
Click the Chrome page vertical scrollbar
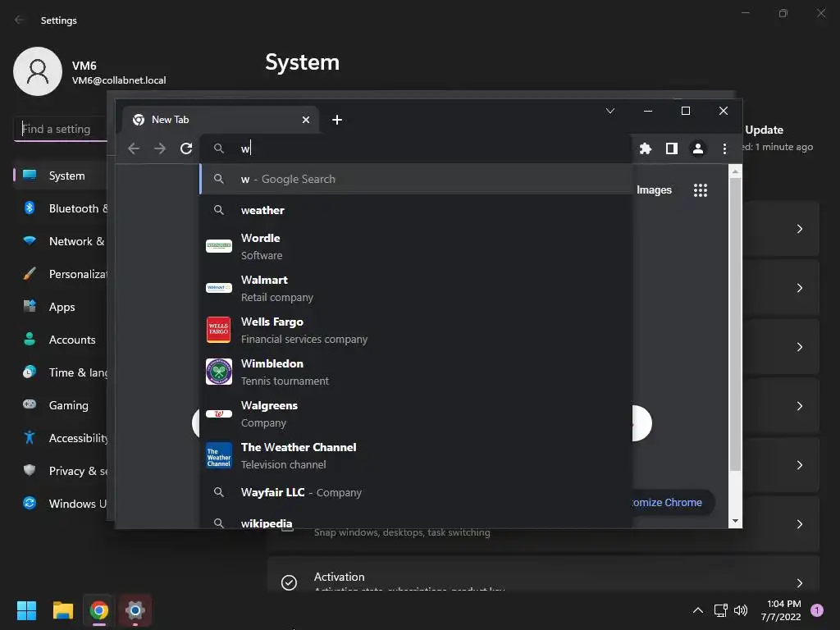[x=735, y=324]
